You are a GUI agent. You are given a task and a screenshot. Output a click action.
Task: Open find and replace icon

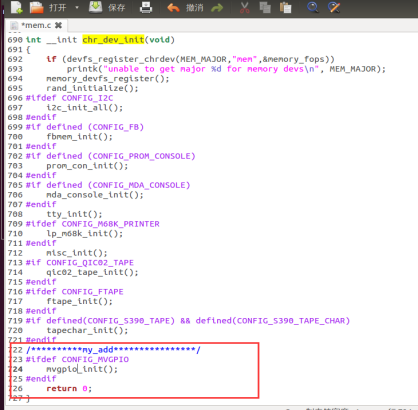point(334,7)
